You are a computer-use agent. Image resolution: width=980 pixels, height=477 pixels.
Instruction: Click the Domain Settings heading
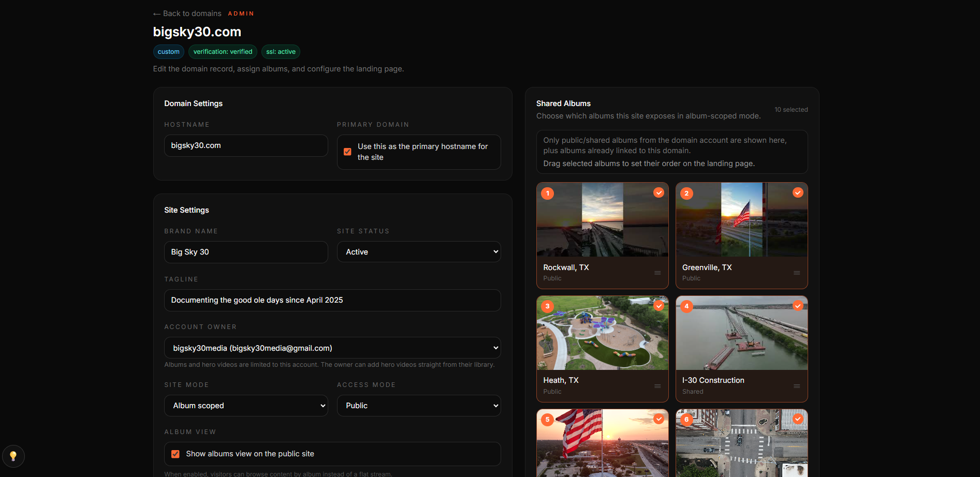coord(194,103)
